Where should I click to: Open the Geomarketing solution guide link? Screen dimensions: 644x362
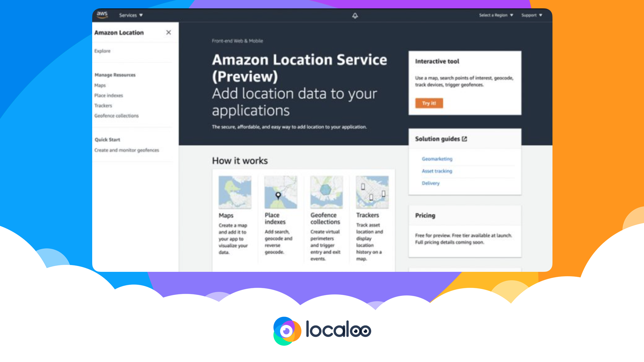[x=437, y=159]
